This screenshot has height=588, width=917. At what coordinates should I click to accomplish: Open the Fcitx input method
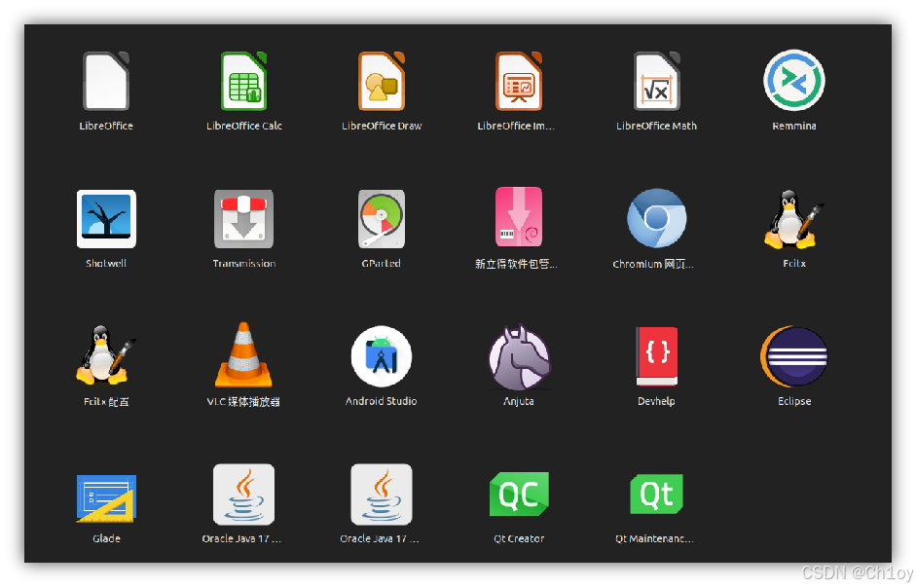coord(794,219)
